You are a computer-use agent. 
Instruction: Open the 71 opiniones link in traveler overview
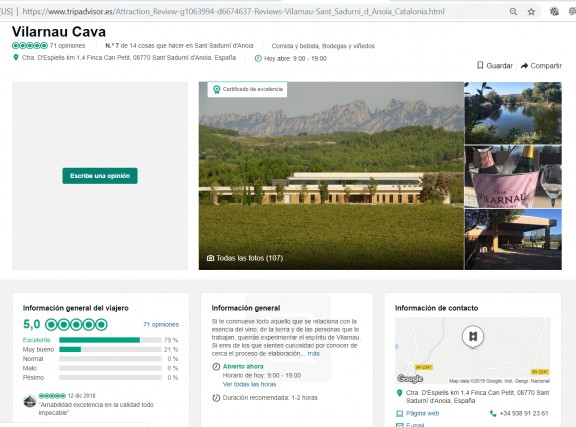tap(161, 324)
